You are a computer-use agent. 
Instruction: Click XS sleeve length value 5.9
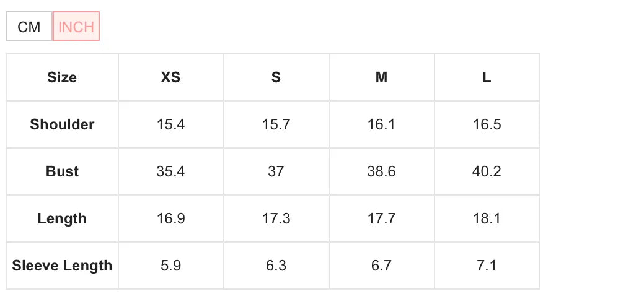click(x=170, y=266)
